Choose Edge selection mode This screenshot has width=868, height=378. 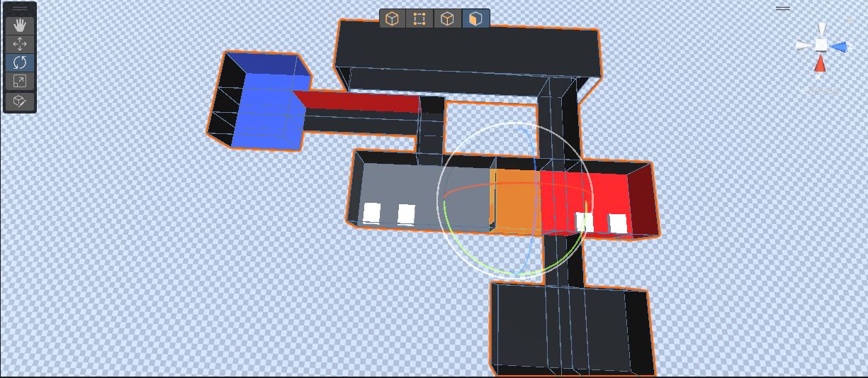click(x=447, y=19)
